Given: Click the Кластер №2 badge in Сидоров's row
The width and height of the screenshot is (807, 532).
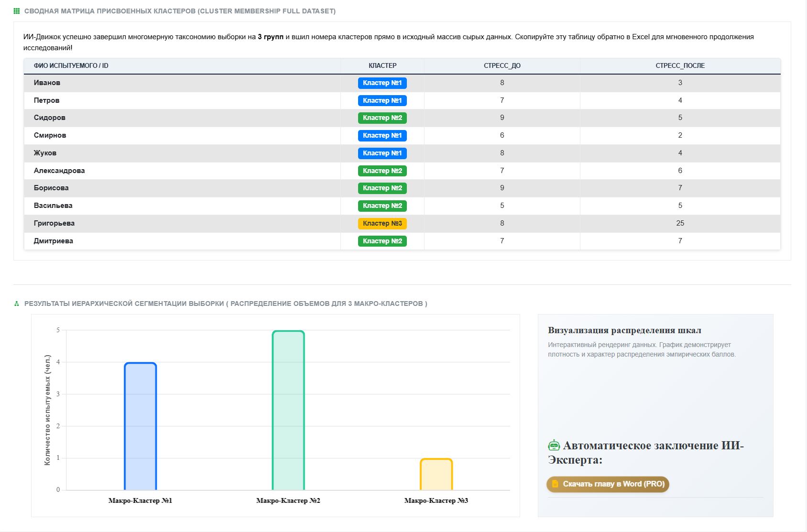Looking at the screenshot, I should click(x=382, y=118).
